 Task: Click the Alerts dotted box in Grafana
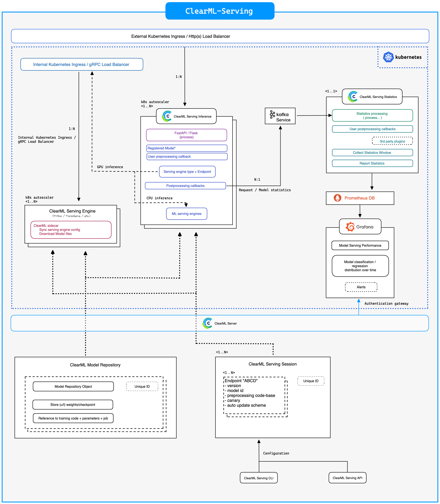(361, 287)
